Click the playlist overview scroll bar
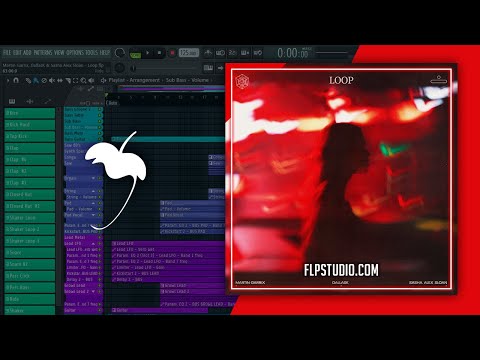Screen dimensions: 480x360 (x=171, y=88)
